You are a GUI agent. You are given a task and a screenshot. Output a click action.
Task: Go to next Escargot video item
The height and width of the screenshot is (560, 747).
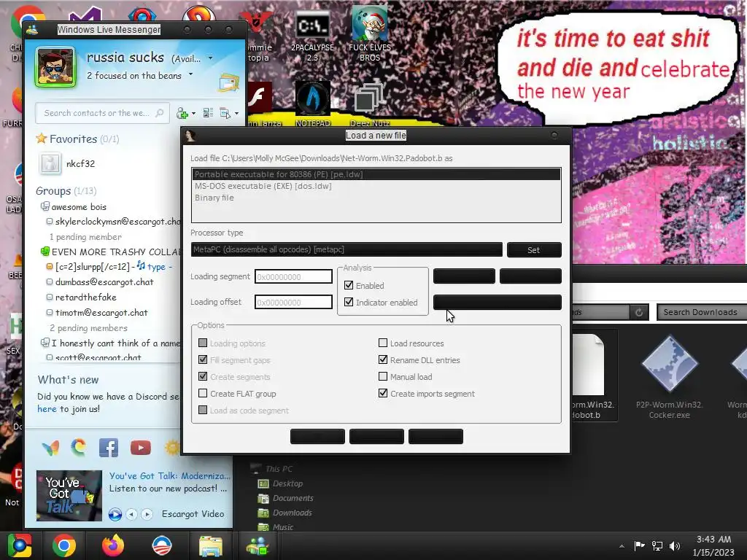(x=147, y=514)
